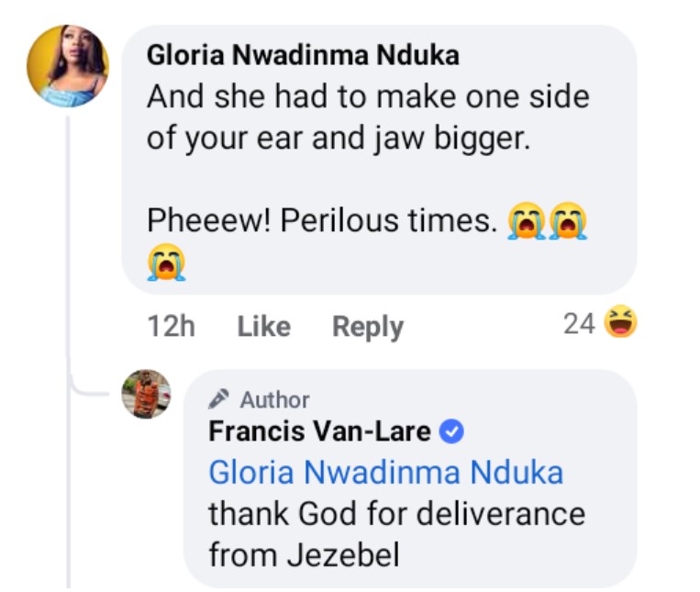Open Francis Van-Lare's profile name link
The height and width of the screenshot is (592, 700).
[319, 430]
